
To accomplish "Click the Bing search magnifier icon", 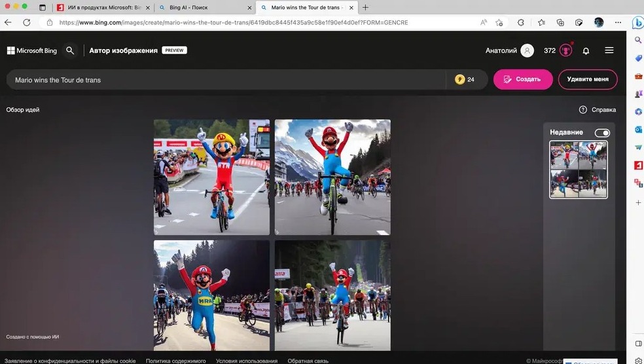I will [x=70, y=50].
